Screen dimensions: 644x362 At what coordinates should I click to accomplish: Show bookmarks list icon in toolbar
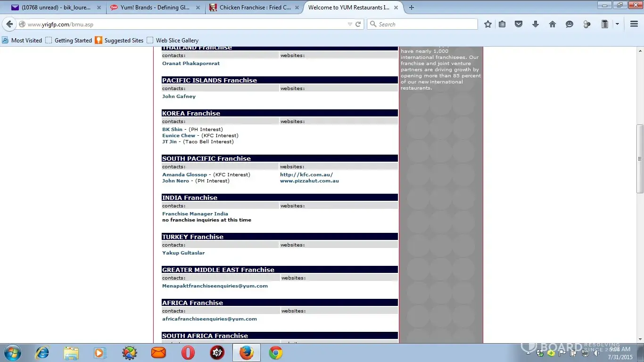(502, 25)
